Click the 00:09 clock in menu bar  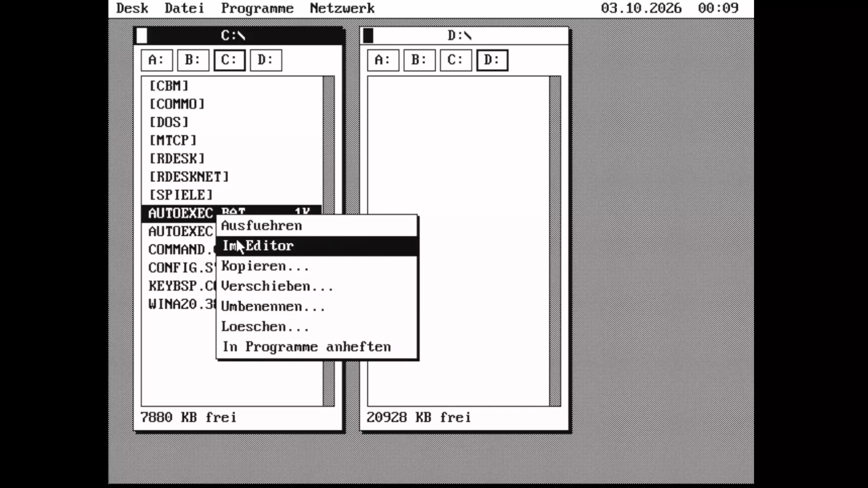(x=718, y=8)
